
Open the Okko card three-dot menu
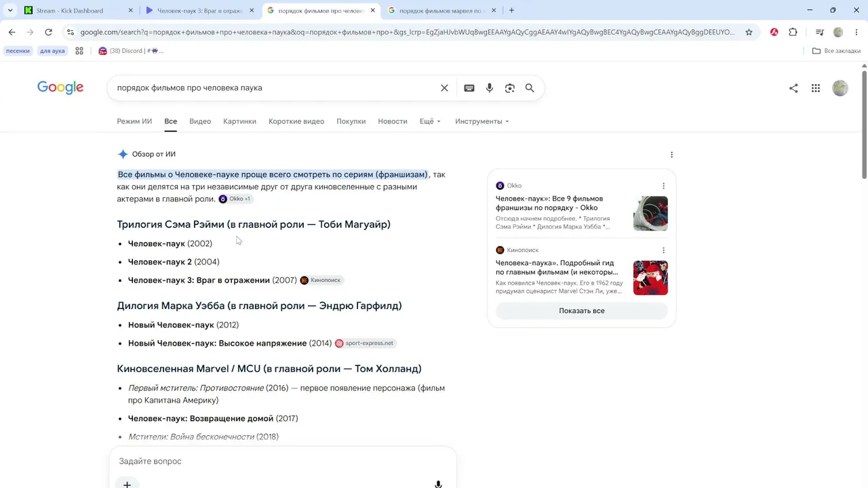point(663,186)
